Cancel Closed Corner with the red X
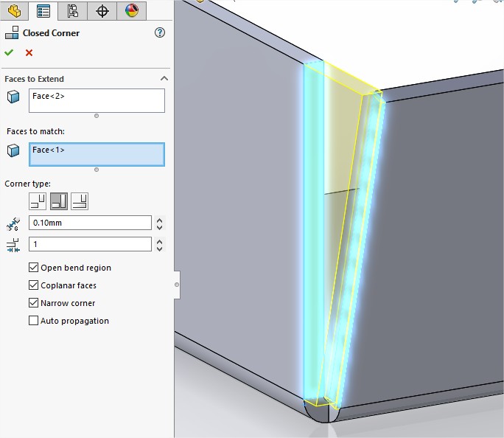 (x=29, y=52)
